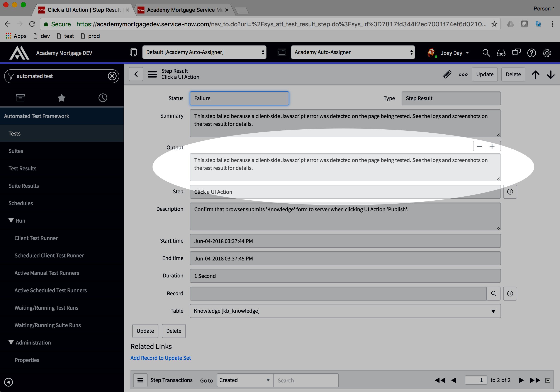This screenshot has height=392, width=560.
Task: Go back using form header back arrow
Action: (x=136, y=74)
